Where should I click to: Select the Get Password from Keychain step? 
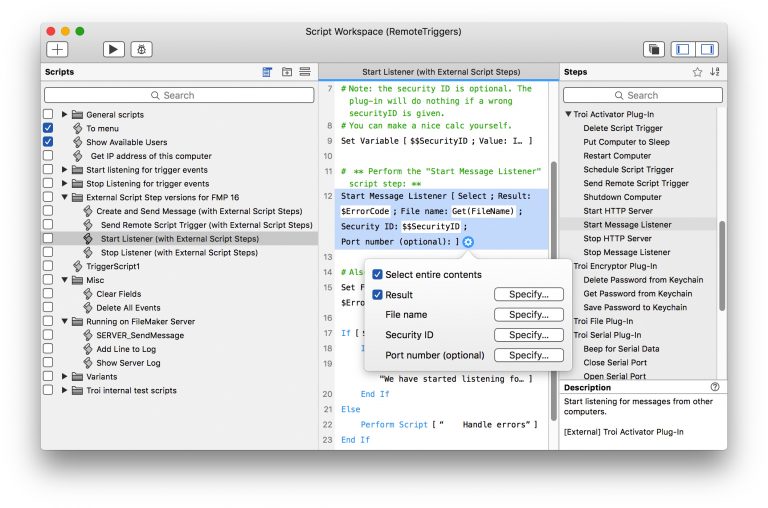(x=637, y=293)
